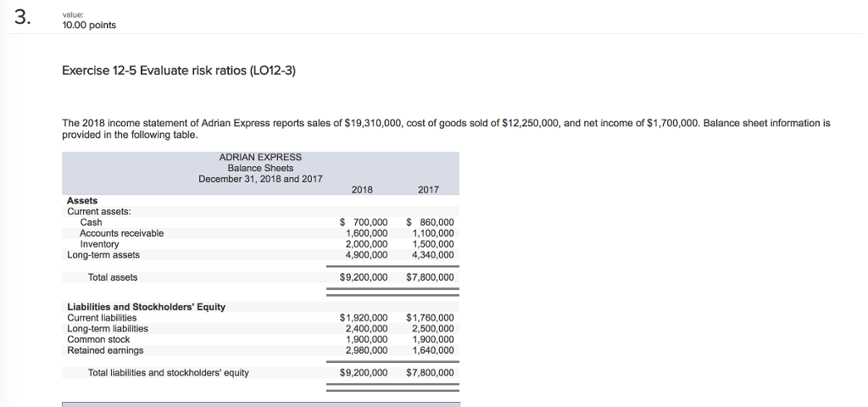Screen dimensions: 868x407
Task: Click the Exercise 12-5 Evaluate risk ratios heading
Action: point(179,71)
